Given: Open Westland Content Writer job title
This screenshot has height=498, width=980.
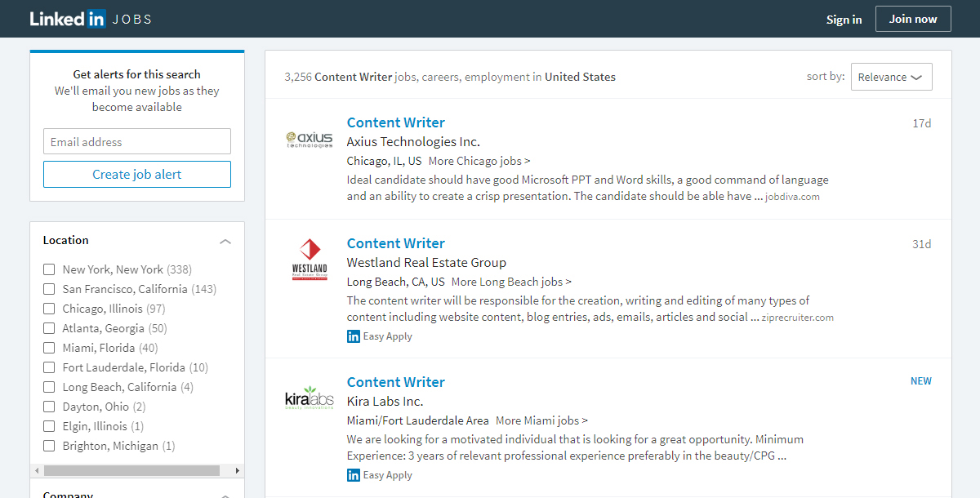Looking at the screenshot, I should coord(396,243).
